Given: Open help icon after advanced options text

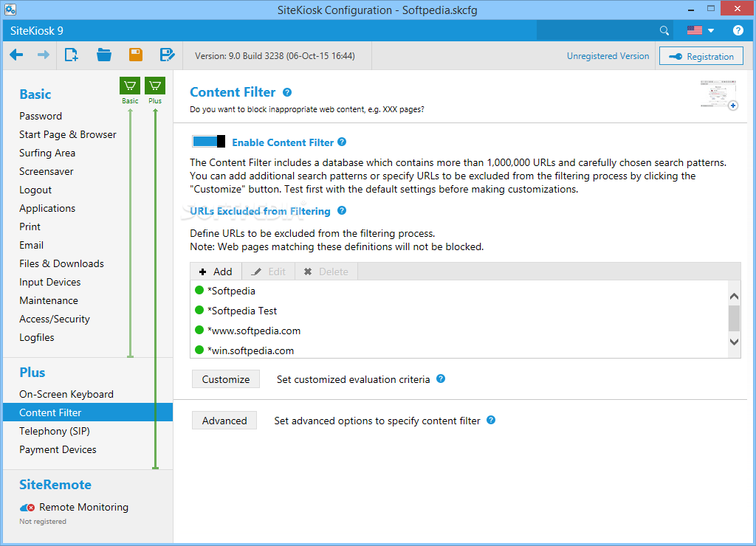Looking at the screenshot, I should coord(491,420).
